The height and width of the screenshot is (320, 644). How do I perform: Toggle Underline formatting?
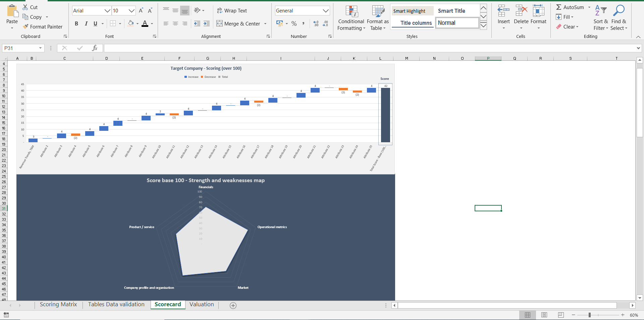tap(95, 23)
